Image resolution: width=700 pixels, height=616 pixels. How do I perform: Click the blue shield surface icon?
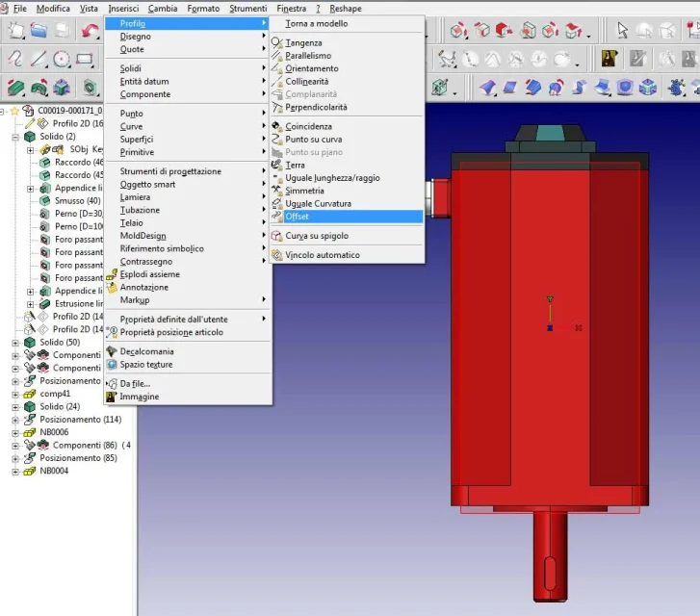625,87
